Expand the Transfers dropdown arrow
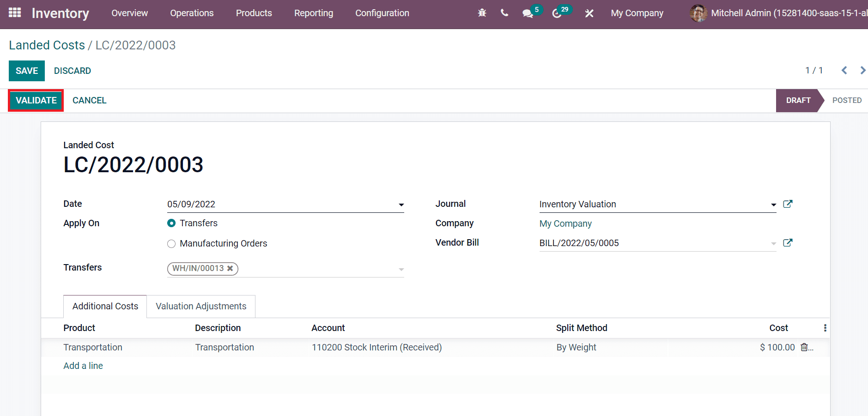The width and height of the screenshot is (868, 416). click(x=401, y=269)
